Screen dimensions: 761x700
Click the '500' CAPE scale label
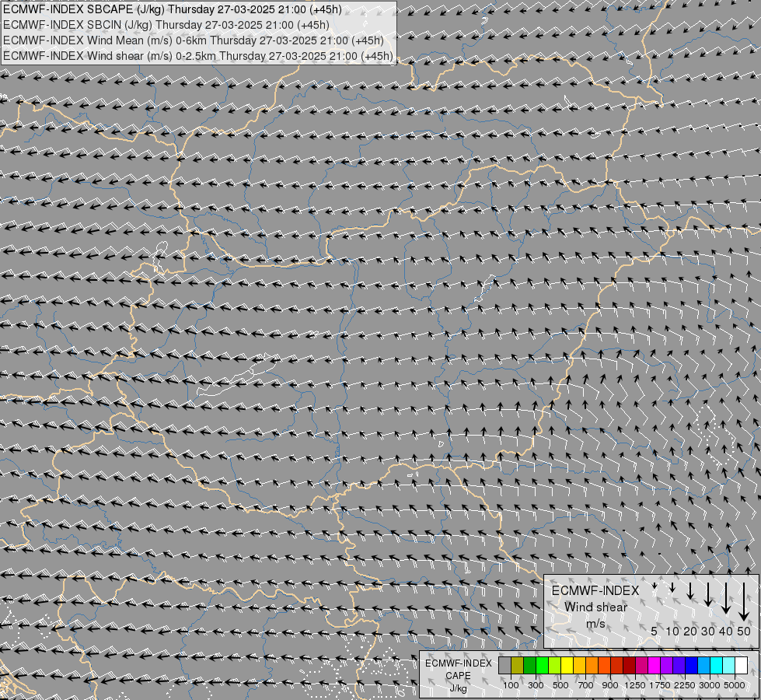pyautogui.click(x=560, y=685)
